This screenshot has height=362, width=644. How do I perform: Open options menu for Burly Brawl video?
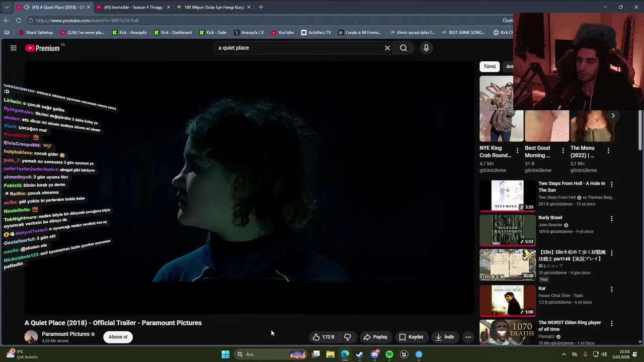pyautogui.click(x=612, y=219)
